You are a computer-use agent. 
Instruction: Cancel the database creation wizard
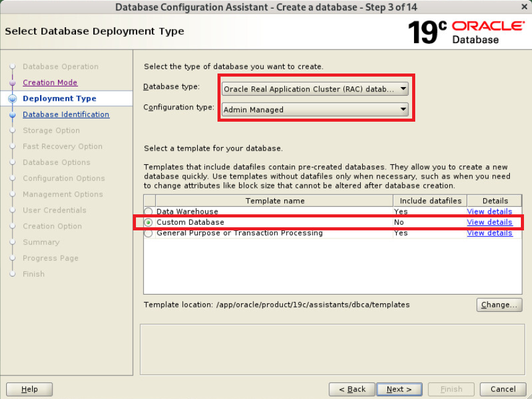[x=503, y=389]
